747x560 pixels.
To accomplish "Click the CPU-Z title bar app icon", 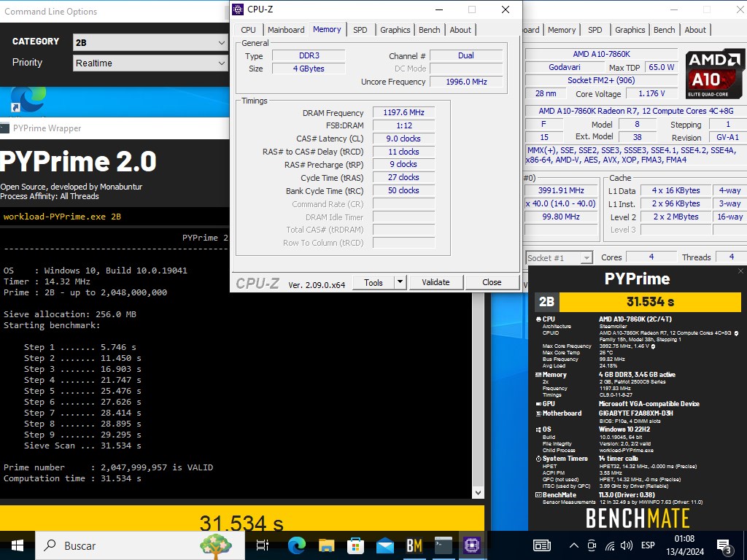I will tap(238, 9).
